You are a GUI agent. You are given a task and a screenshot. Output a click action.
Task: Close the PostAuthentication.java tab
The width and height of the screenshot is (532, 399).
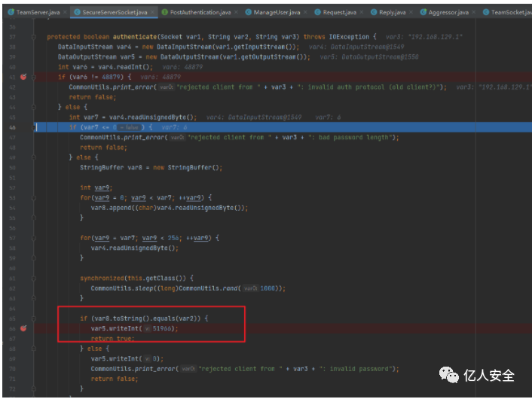(236, 12)
